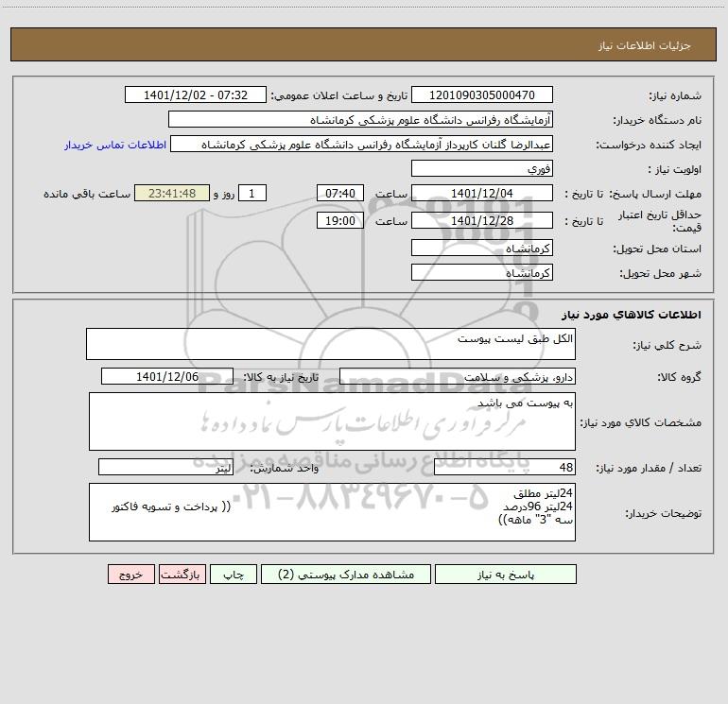Click the label 'تاریخ نیاز به کالا:'
The width and height of the screenshot is (728, 704).
281,377
